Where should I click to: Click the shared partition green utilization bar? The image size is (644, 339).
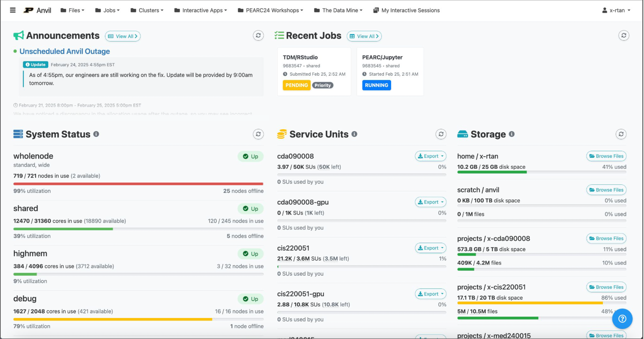point(63,229)
